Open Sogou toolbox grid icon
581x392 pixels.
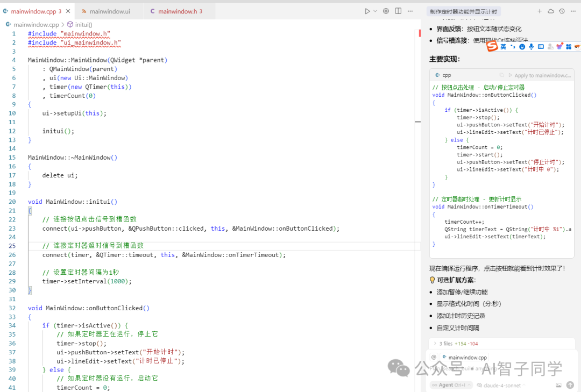pyautogui.click(x=569, y=47)
